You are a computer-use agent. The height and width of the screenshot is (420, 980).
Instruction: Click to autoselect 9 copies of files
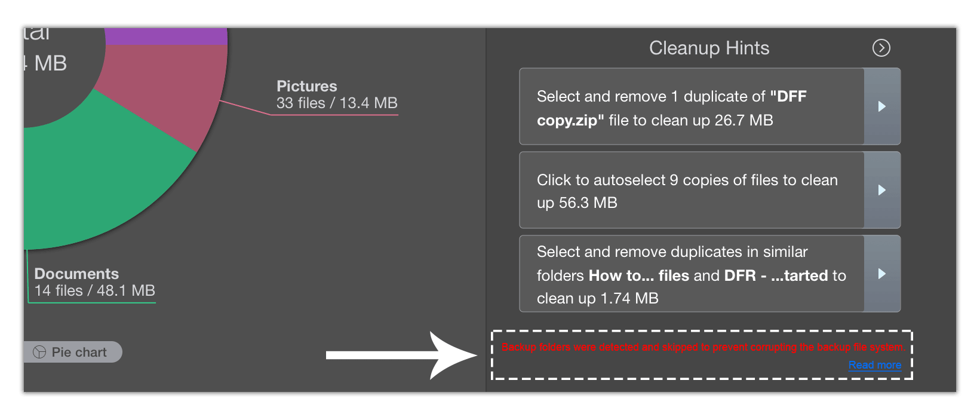(x=690, y=191)
